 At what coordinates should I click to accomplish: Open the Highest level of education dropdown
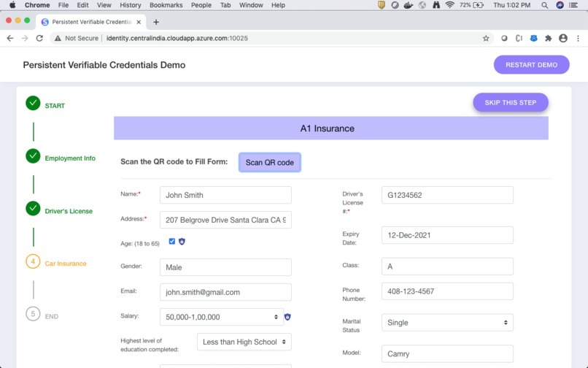tap(244, 342)
